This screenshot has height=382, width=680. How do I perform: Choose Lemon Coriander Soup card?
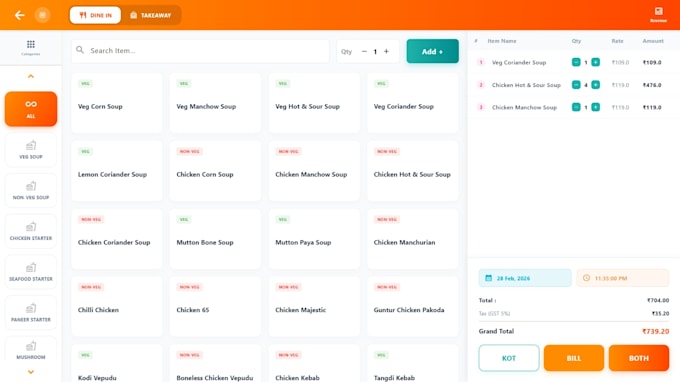point(117,171)
